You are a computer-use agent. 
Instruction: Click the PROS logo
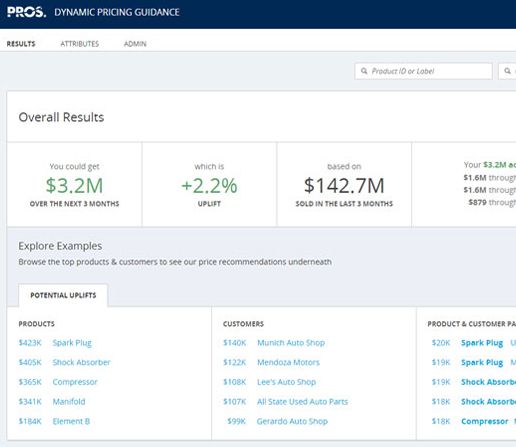click(x=26, y=12)
